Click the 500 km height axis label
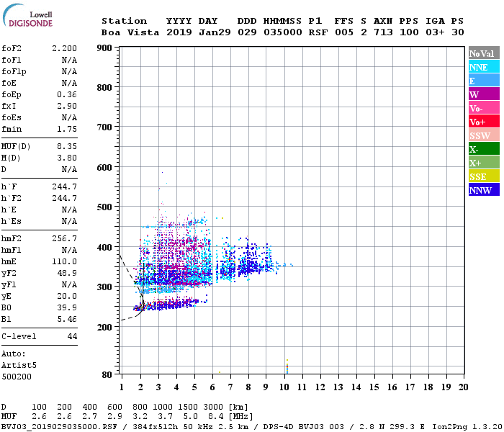The image size is (504, 432). click(x=104, y=207)
